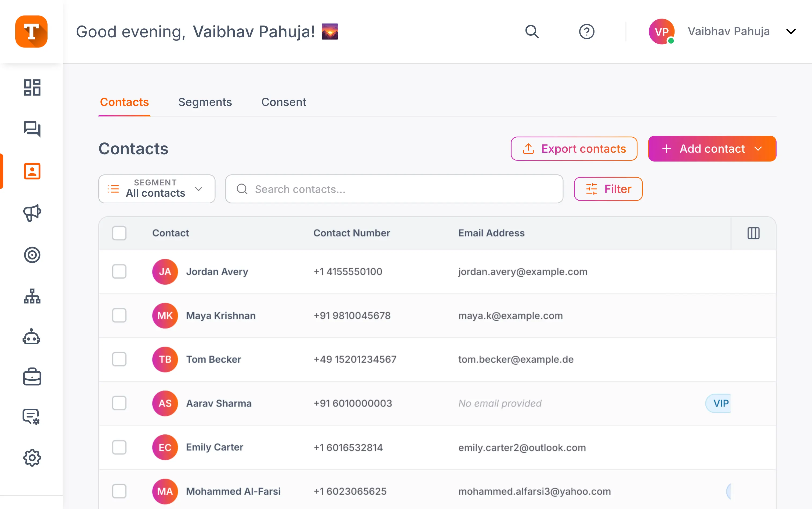Click the Vaibhav Pahuja username in header

(728, 31)
